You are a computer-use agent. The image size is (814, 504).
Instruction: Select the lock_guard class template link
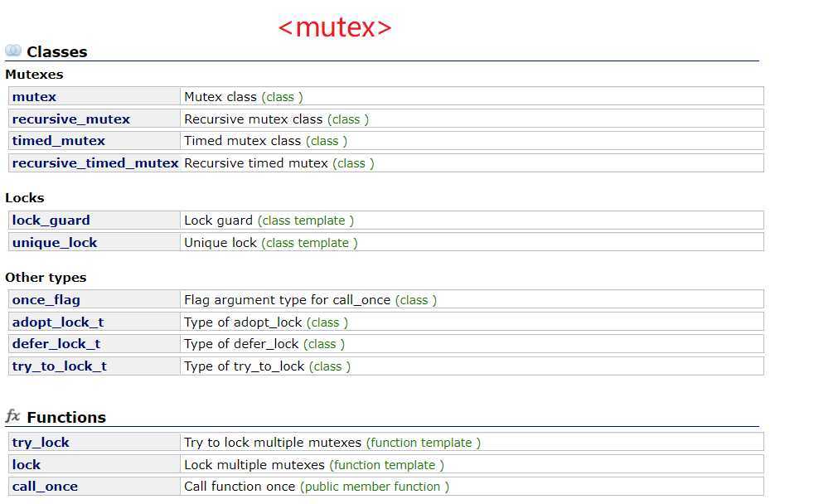pyautogui.click(x=51, y=220)
